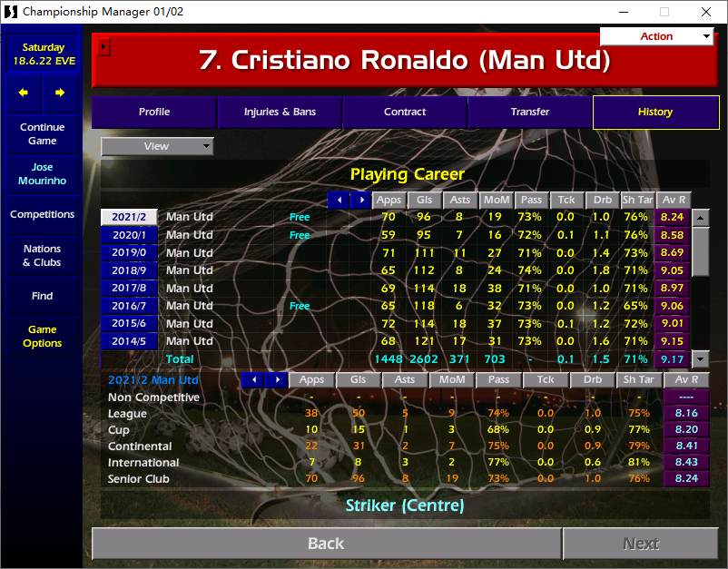Select the 2018/9 season row
This screenshot has width=728, height=569.
pos(129,270)
